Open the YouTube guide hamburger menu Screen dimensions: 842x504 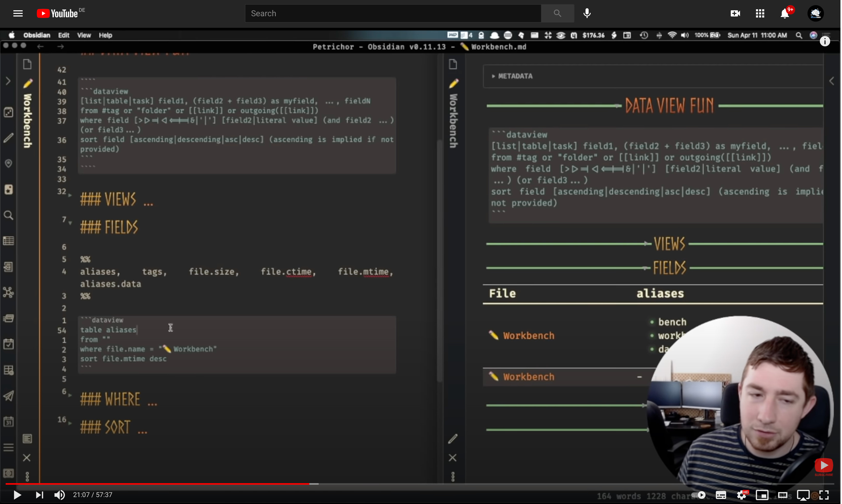tap(18, 13)
